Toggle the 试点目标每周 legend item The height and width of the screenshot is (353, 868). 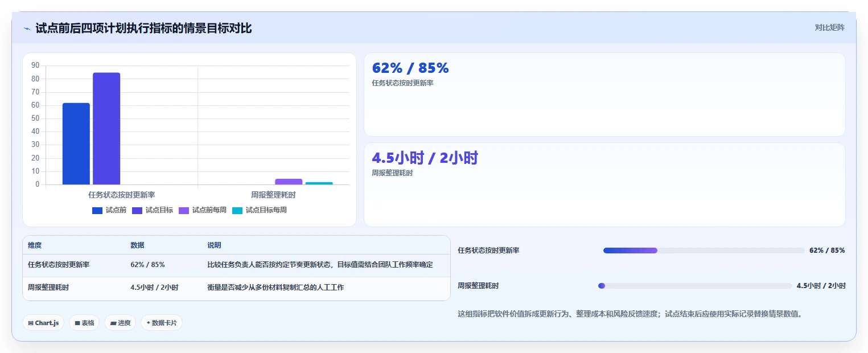pyautogui.click(x=260, y=210)
